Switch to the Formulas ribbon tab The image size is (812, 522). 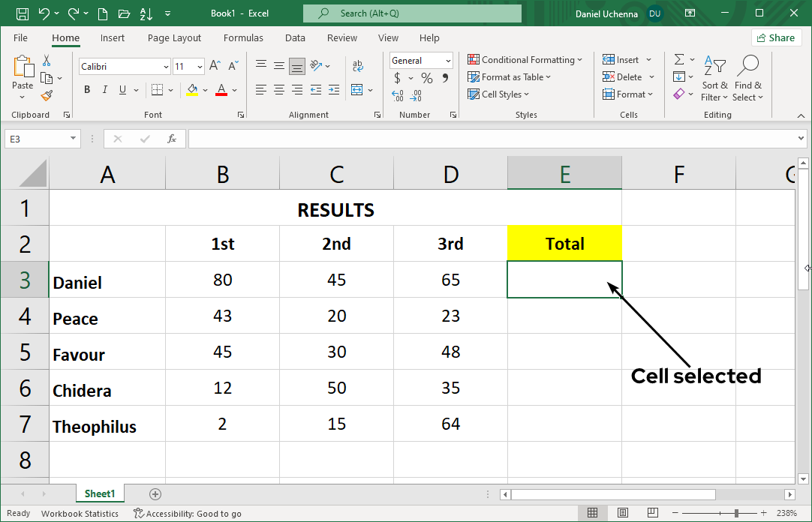click(243, 37)
